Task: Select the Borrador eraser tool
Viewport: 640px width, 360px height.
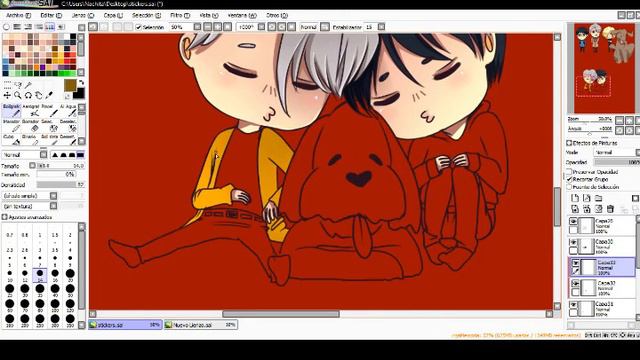Action: [31, 125]
